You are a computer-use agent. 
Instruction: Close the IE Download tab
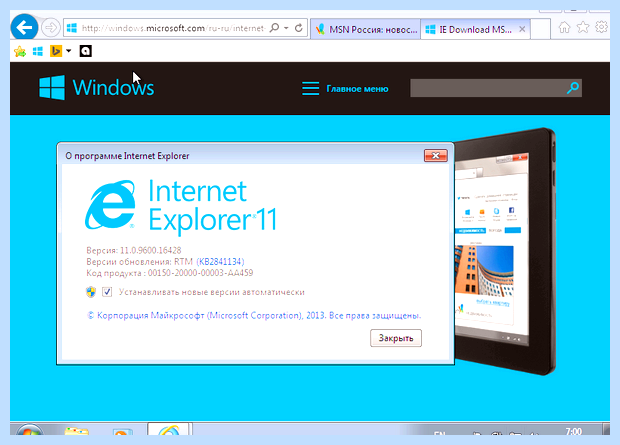522,29
